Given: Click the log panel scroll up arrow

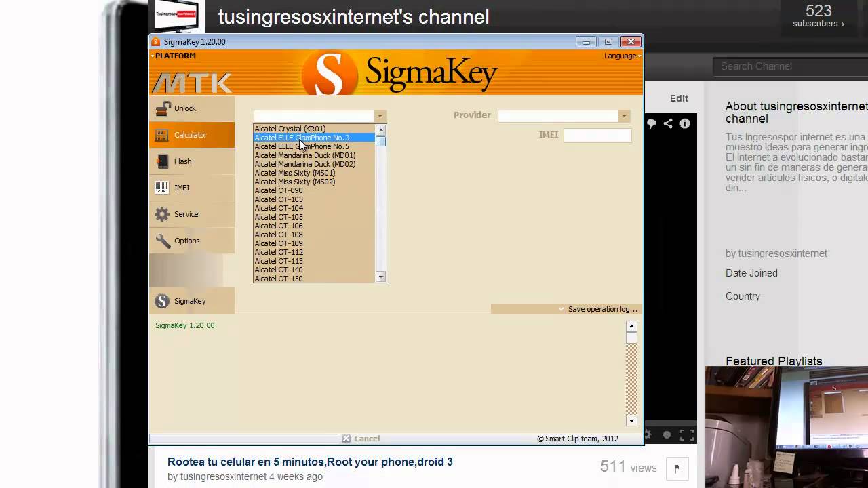Looking at the screenshot, I should point(631,327).
